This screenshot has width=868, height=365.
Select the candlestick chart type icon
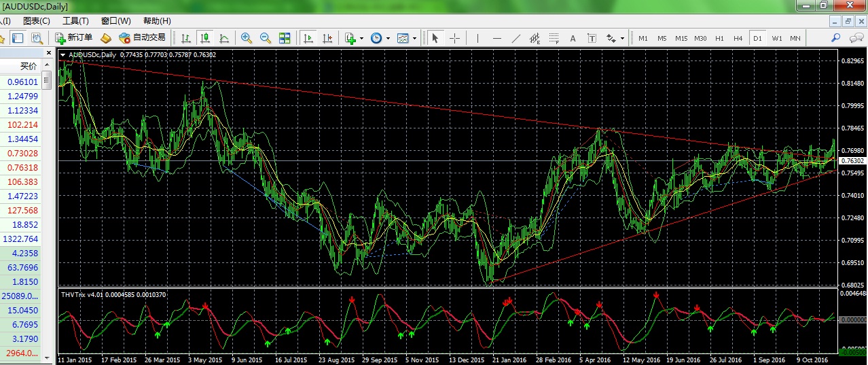[204, 38]
